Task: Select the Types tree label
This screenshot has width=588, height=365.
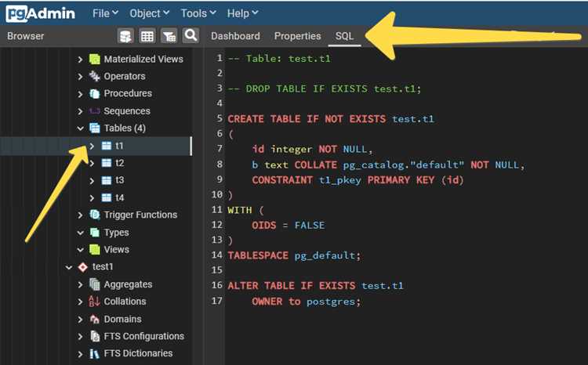Action: tap(116, 233)
